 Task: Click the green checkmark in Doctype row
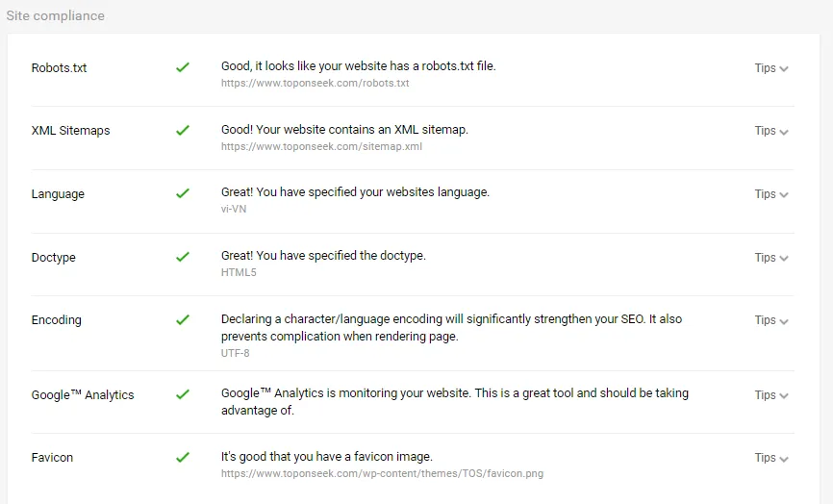pos(183,257)
